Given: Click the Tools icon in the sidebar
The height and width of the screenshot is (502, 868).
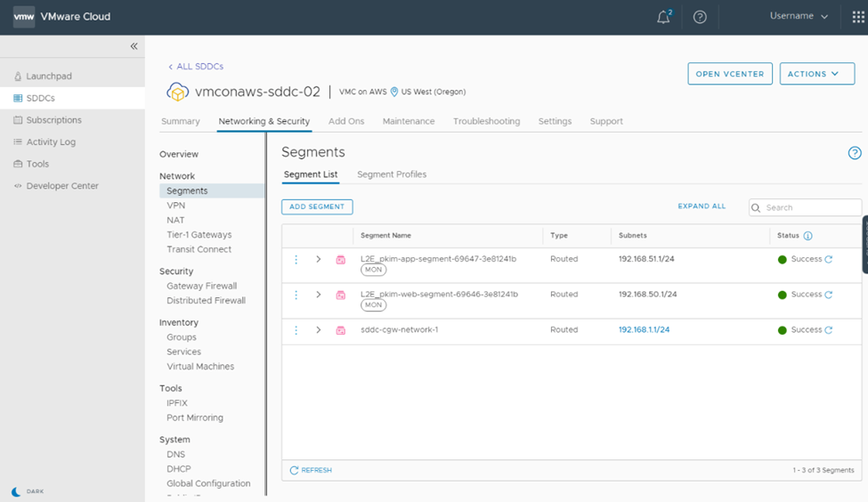Looking at the screenshot, I should [18, 164].
